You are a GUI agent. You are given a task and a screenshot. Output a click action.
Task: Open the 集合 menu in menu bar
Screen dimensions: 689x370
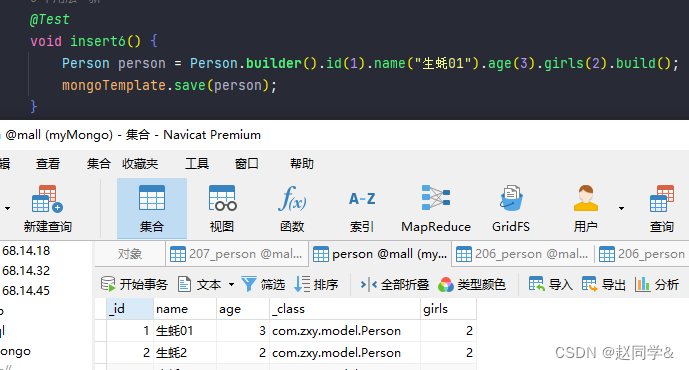pyautogui.click(x=98, y=163)
